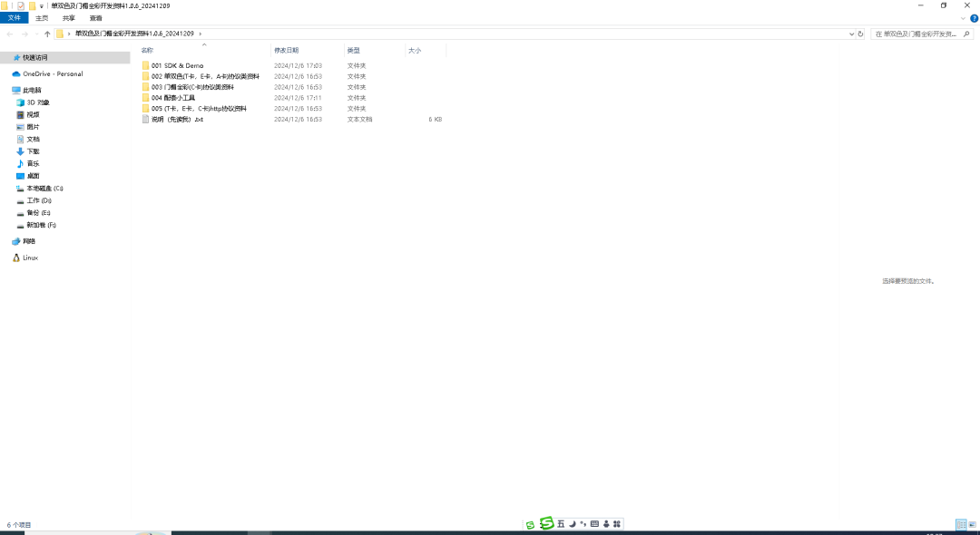Toggle the 五 input mode in IME bar

click(x=561, y=524)
